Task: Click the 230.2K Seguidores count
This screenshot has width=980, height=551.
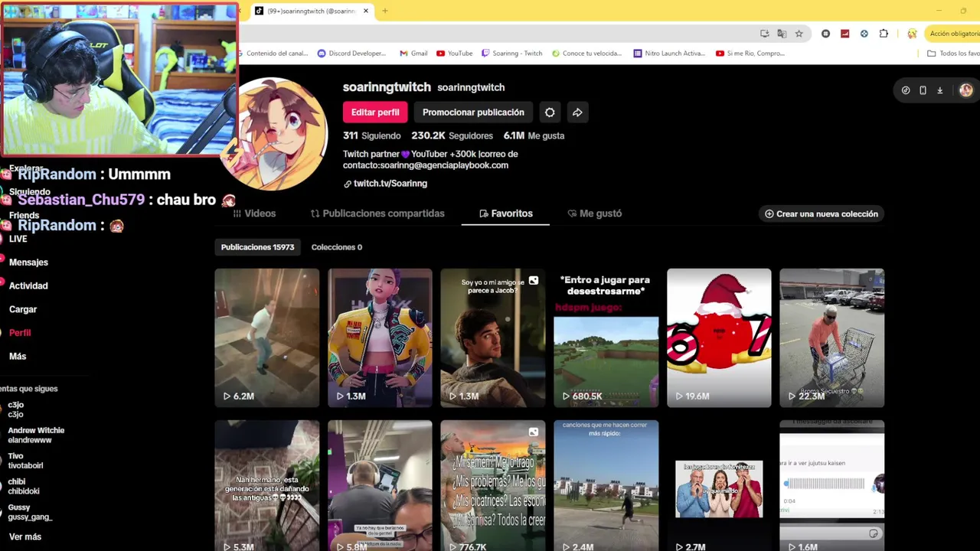Action: coord(452,135)
